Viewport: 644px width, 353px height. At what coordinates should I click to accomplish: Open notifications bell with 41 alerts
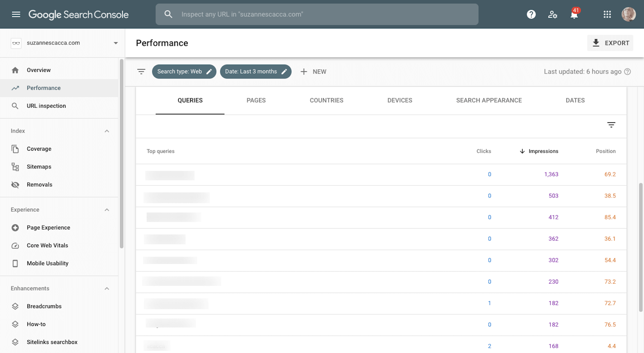pos(574,14)
